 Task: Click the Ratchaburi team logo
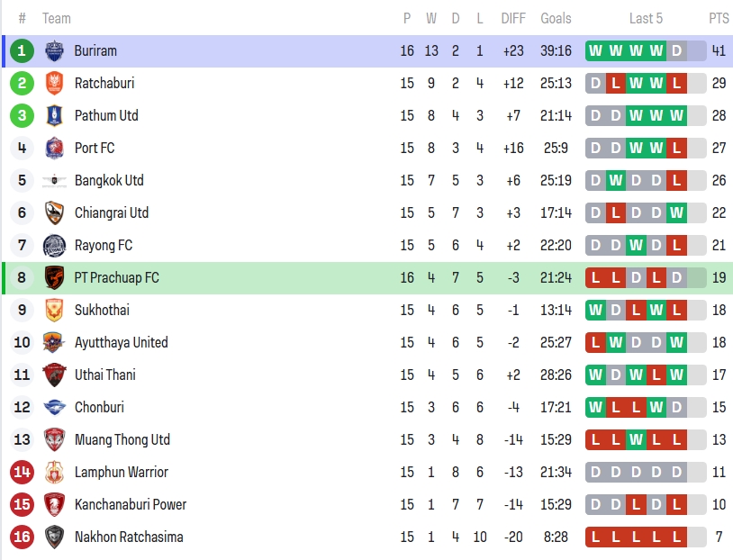pos(54,84)
